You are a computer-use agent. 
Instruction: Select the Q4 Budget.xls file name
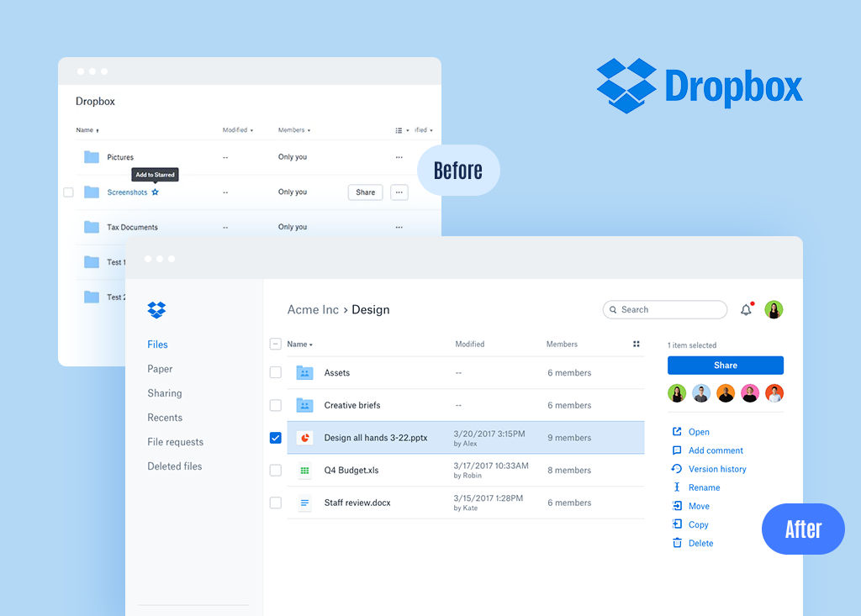(351, 470)
